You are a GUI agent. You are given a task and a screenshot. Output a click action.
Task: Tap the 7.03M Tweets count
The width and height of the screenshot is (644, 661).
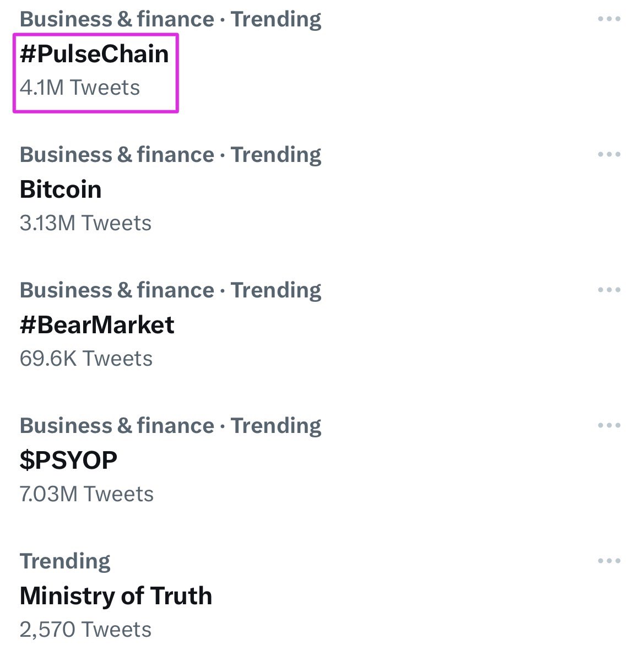(86, 494)
